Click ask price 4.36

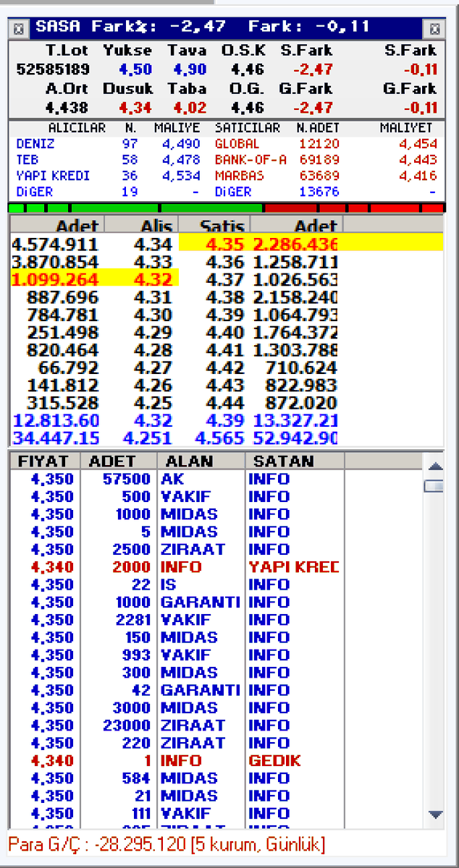tap(225, 262)
